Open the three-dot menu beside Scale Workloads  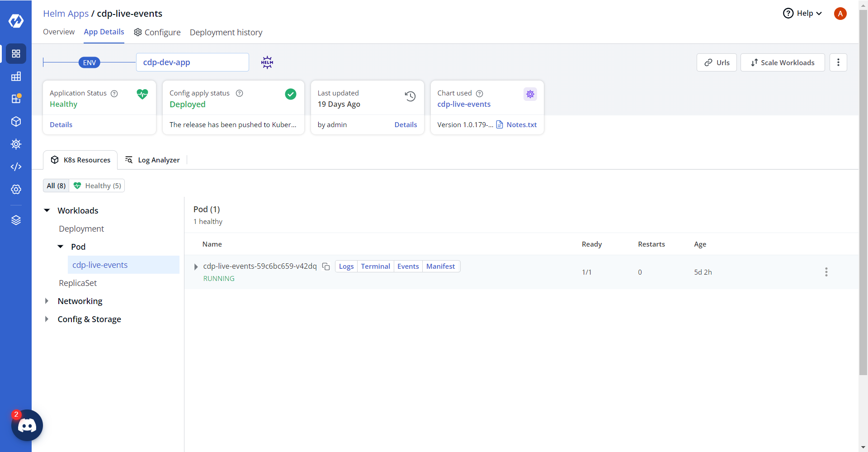[x=838, y=62]
